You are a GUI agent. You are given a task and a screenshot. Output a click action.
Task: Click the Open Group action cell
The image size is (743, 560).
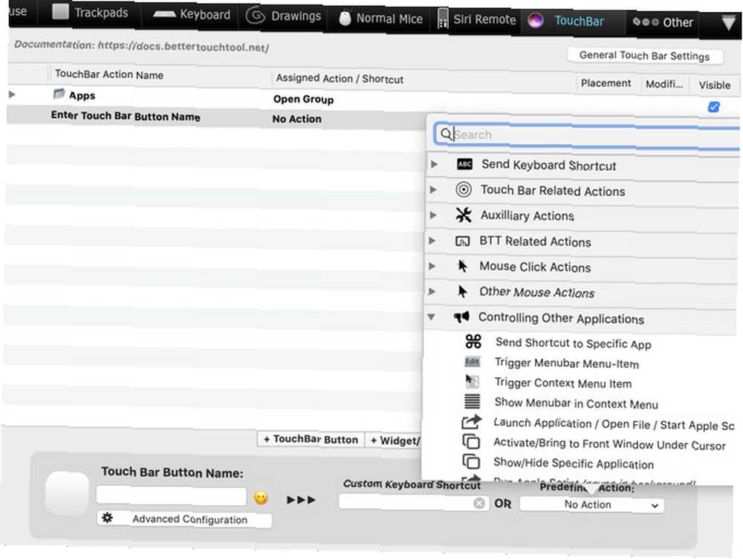click(x=303, y=99)
